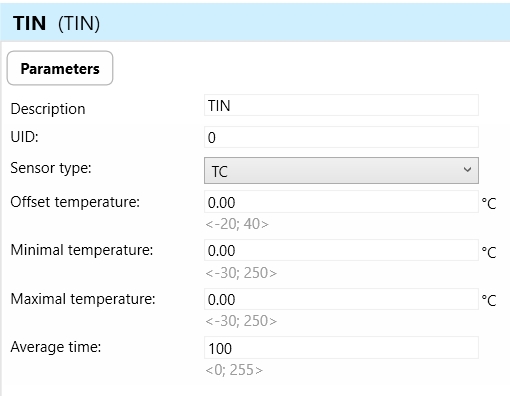Click the Average time: label
This screenshot has width=510, height=396.
pos(56,347)
